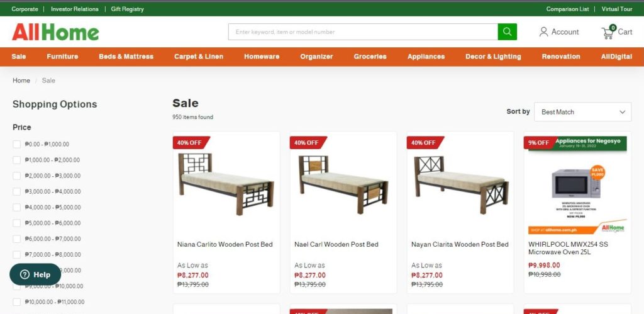The width and height of the screenshot is (644, 314).
Task: Click the 40% OFF badge on Niana Carlito bed
Action: 191,143
